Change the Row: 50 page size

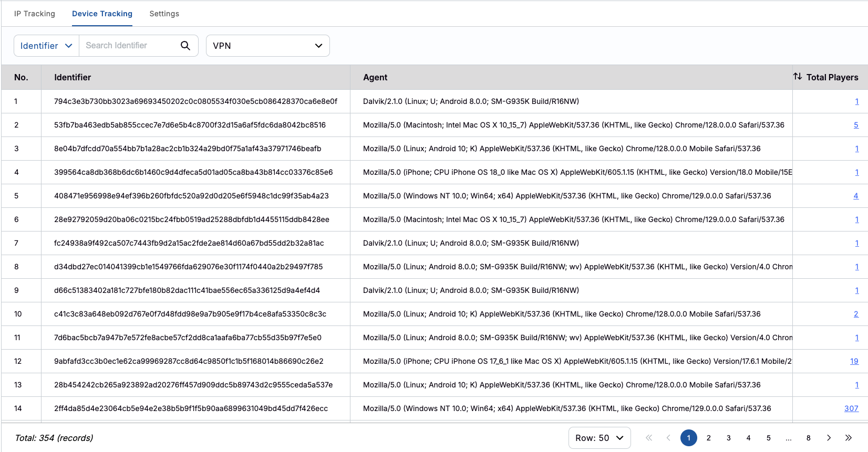(x=599, y=438)
